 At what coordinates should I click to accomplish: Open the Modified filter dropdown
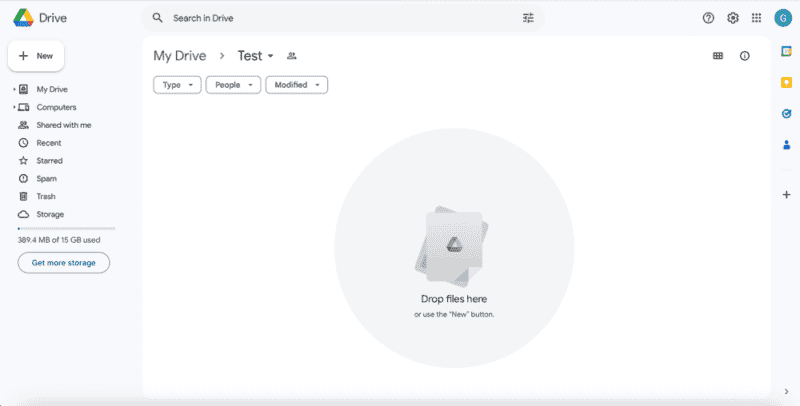pos(296,85)
